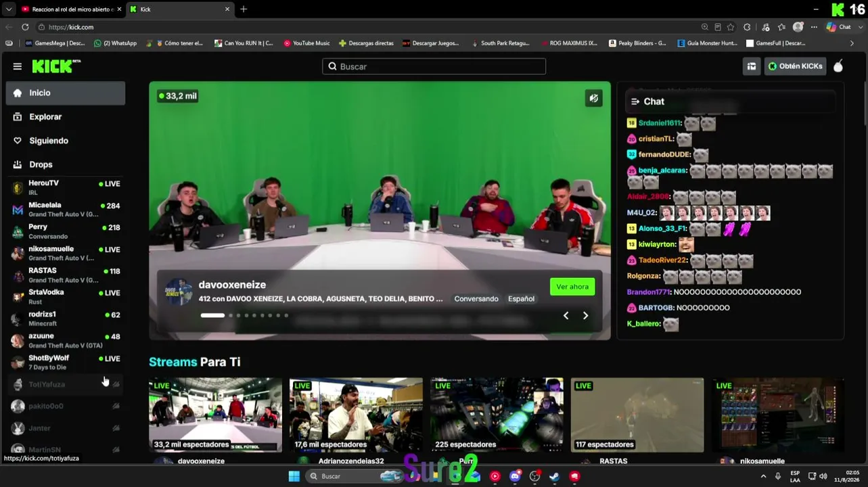The image size is (868, 487).
Task: Click the zoom magnifier icon in address bar
Action: [x=705, y=27]
